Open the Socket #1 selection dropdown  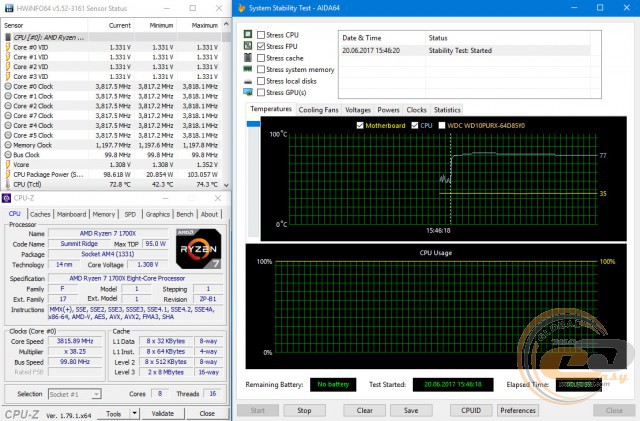[x=96, y=394]
